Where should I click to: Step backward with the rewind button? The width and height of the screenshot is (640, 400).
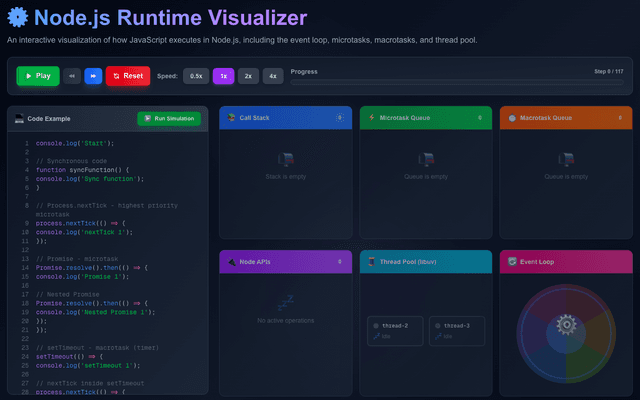click(x=72, y=76)
